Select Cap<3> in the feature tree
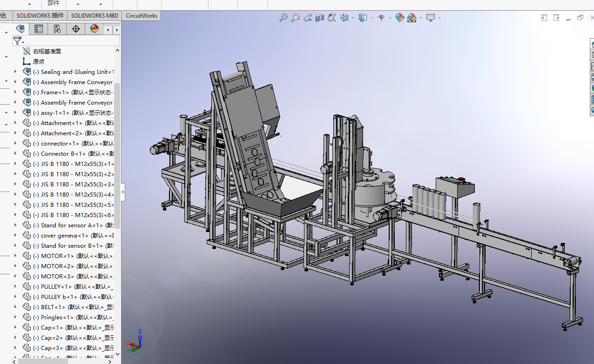Screen dimensions: 594x364 point(74,348)
